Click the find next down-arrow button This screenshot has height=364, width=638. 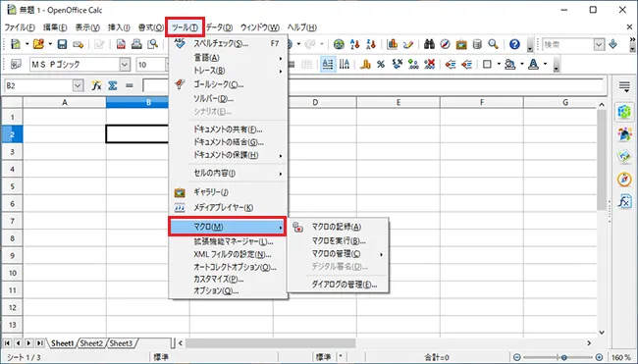point(612,44)
